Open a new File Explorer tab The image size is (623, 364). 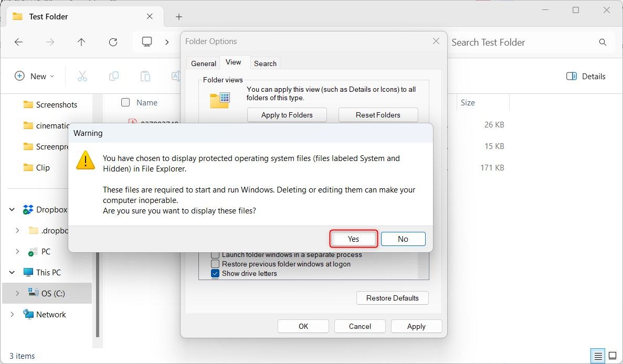[179, 17]
